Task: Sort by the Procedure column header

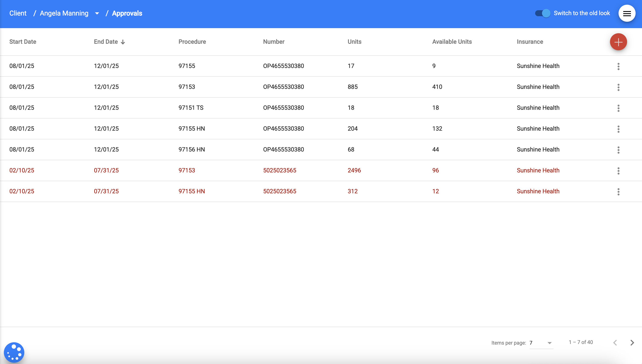Action: pos(192,42)
